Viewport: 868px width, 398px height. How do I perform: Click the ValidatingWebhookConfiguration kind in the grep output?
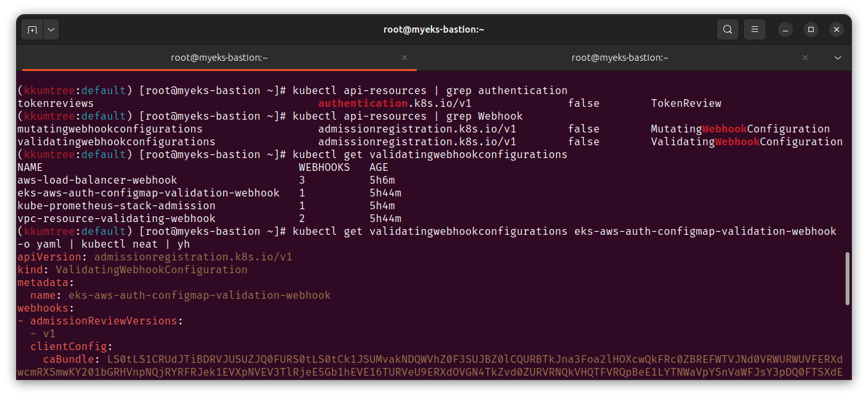click(x=747, y=142)
